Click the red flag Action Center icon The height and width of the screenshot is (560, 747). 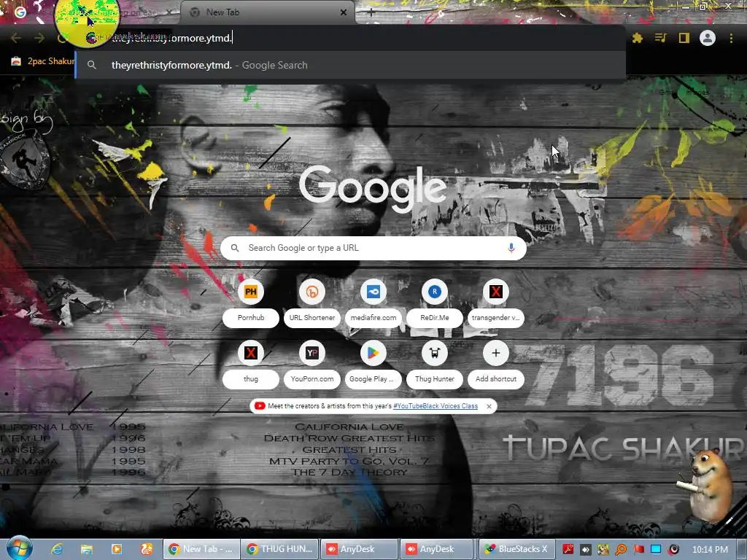pyautogui.click(x=638, y=550)
